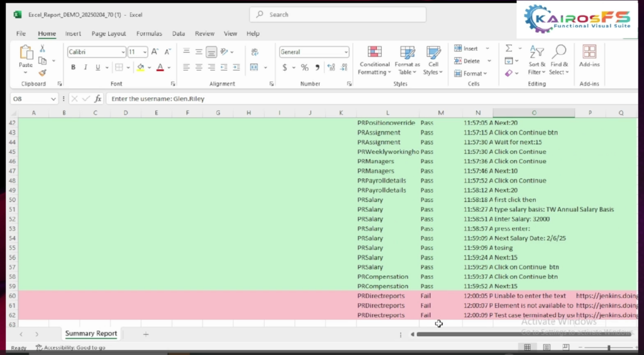The width and height of the screenshot is (644, 355).
Task: Toggle Italic formatting
Action: (x=86, y=67)
